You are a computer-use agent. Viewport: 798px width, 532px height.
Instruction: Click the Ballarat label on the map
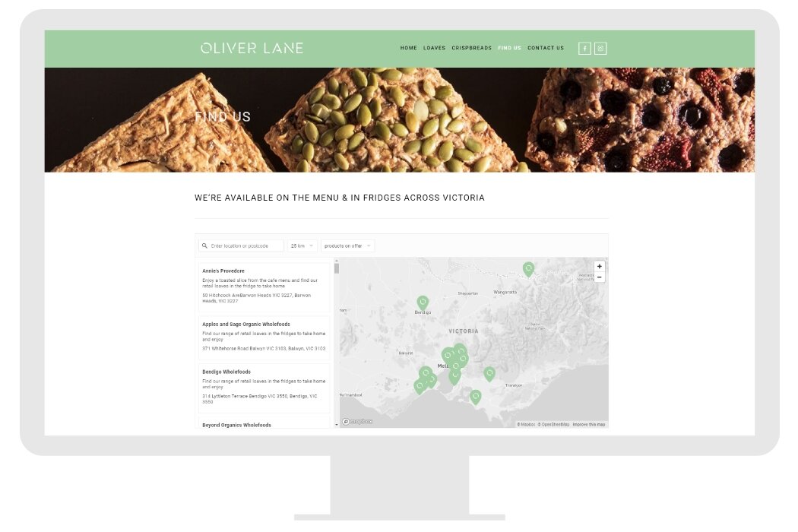tap(406, 353)
